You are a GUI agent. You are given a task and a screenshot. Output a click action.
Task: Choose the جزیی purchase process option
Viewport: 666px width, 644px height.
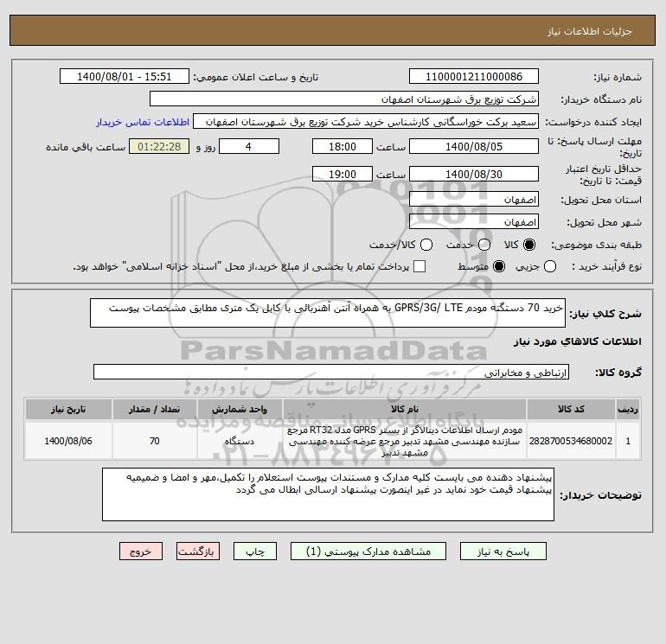click(x=550, y=266)
